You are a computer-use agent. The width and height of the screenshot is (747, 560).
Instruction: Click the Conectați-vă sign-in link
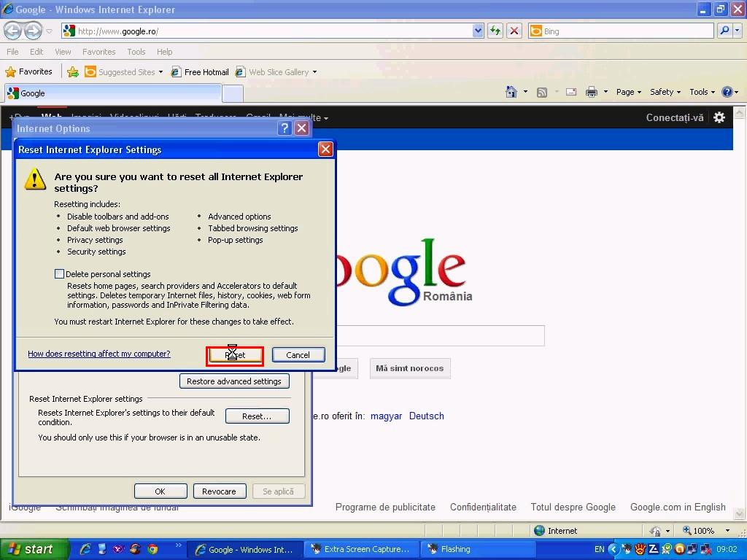675,117
